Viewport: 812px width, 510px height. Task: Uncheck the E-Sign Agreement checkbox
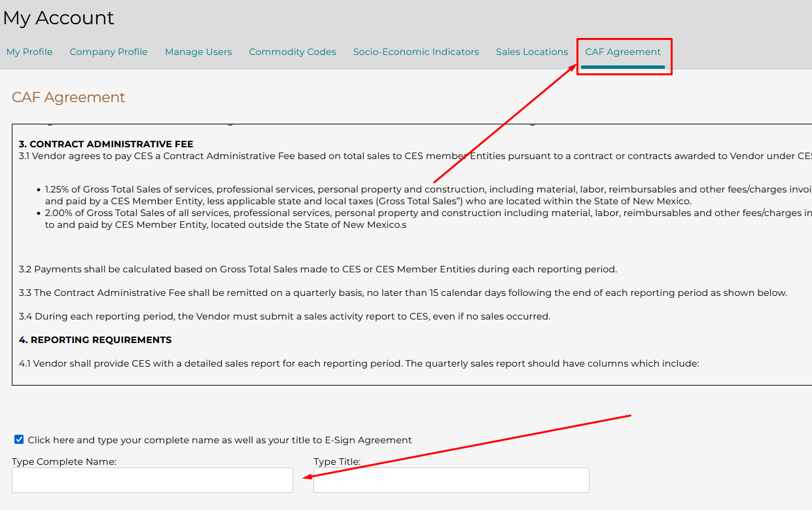click(19, 439)
